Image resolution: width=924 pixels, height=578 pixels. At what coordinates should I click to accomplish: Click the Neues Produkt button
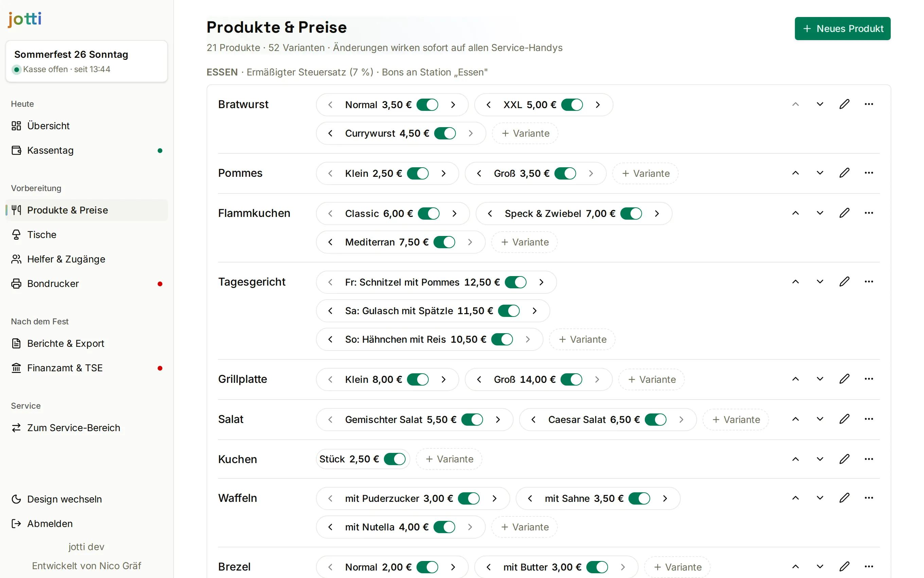point(842,29)
